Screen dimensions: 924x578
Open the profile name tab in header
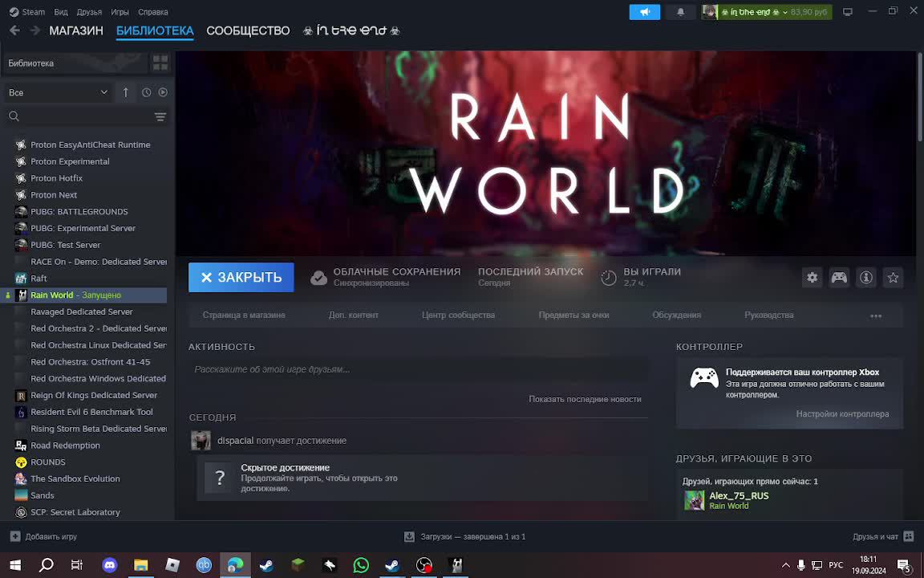tap(351, 31)
